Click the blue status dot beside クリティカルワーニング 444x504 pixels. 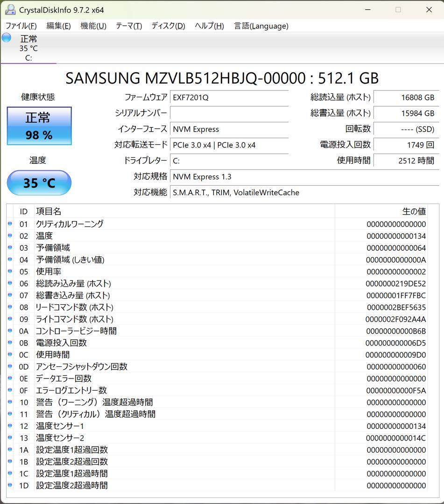pyautogui.click(x=10, y=224)
